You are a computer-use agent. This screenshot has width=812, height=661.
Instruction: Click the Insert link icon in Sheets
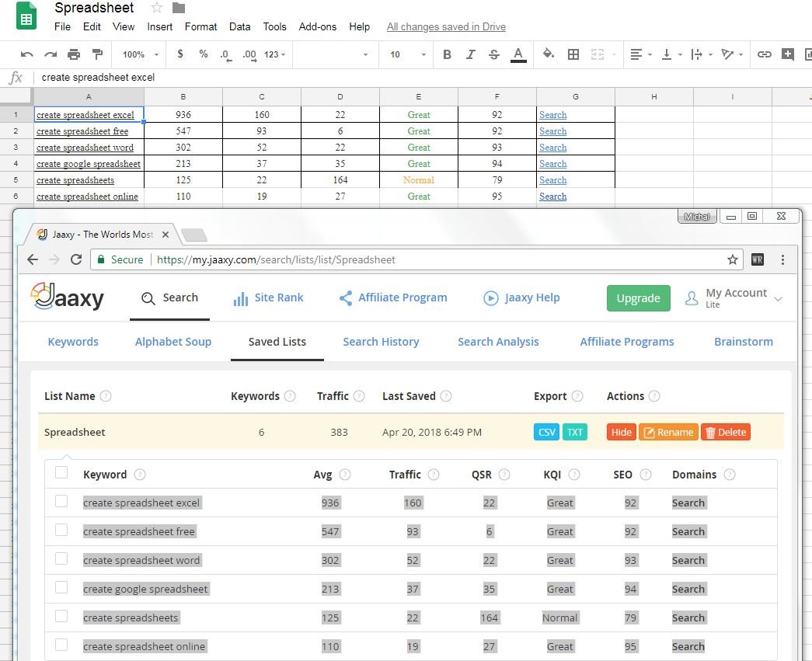765,54
